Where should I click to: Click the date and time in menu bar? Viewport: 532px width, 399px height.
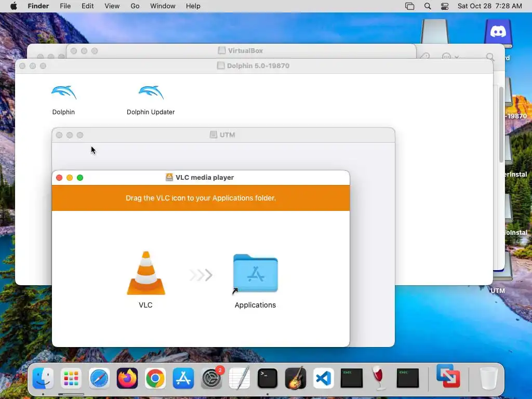click(x=489, y=6)
